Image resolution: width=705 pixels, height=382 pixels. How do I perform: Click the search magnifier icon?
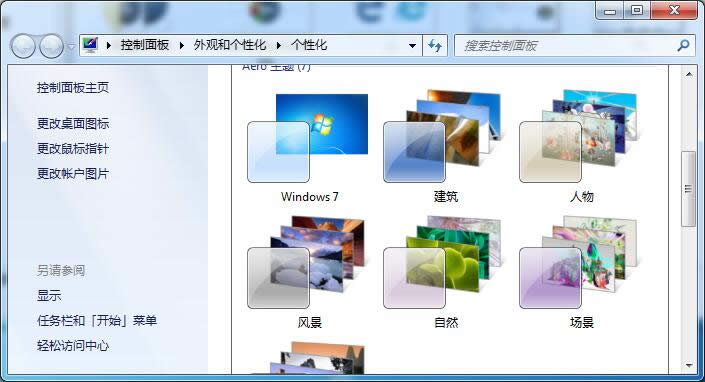pyautogui.click(x=683, y=45)
